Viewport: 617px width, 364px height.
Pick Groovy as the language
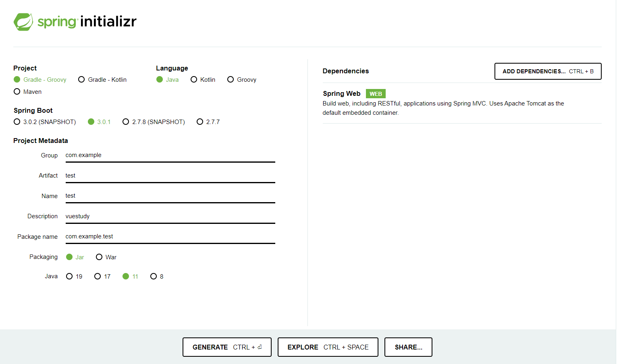click(x=242, y=80)
